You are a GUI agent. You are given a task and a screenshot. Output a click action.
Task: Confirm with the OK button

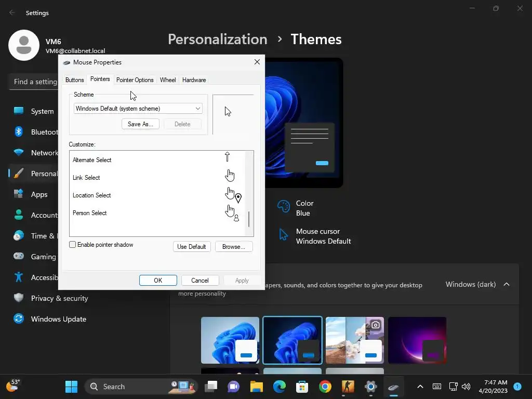[x=158, y=280]
